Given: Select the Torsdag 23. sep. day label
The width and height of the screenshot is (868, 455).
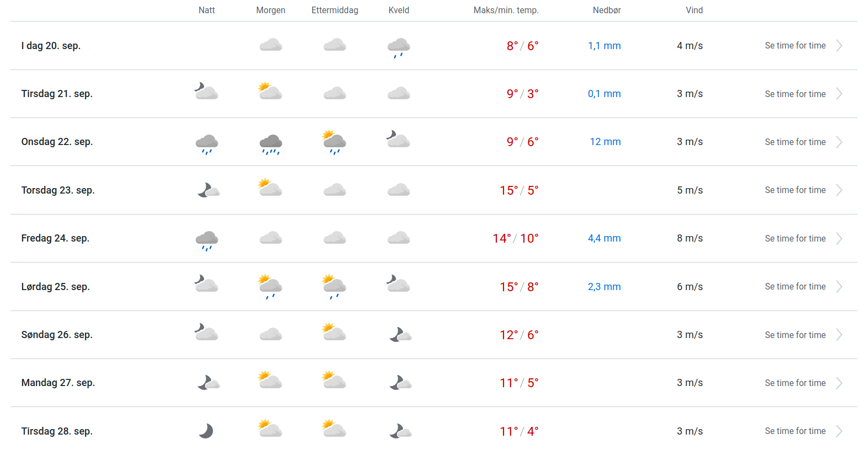Looking at the screenshot, I should click(x=58, y=190).
